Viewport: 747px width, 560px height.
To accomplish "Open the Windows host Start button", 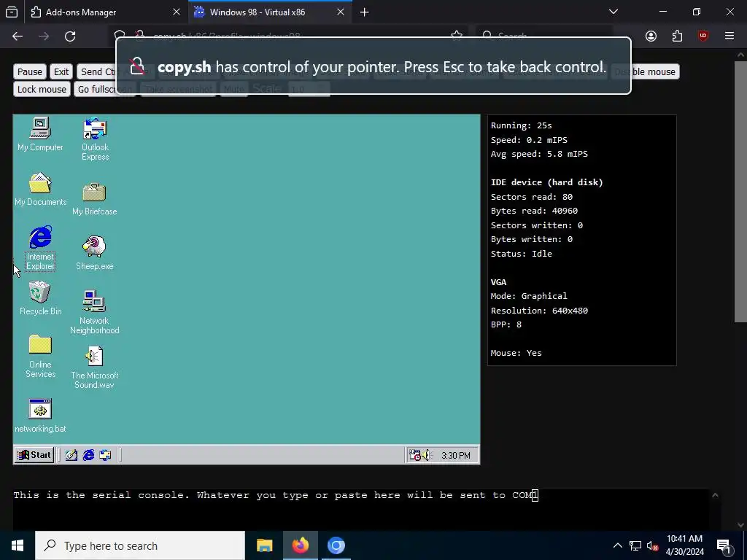I will click(18, 545).
